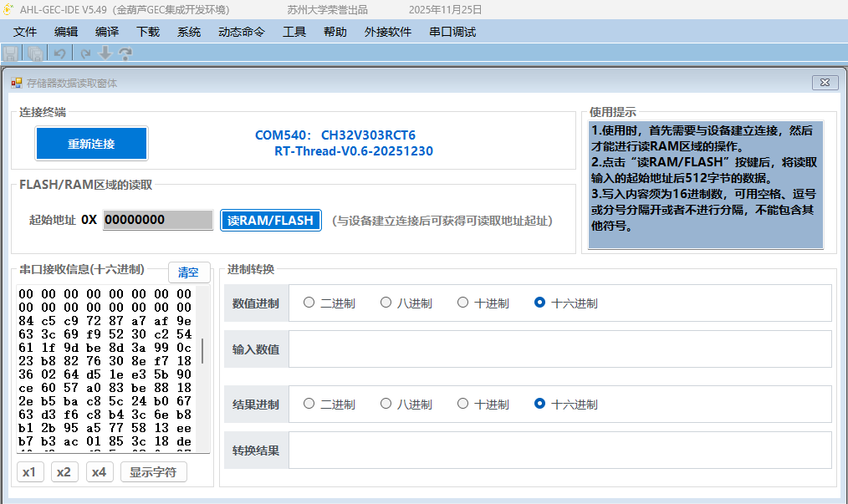Select 八进制 for the 结果进制 result base
Viewport: 848px width, 504px height.
(x=386, y=404)
